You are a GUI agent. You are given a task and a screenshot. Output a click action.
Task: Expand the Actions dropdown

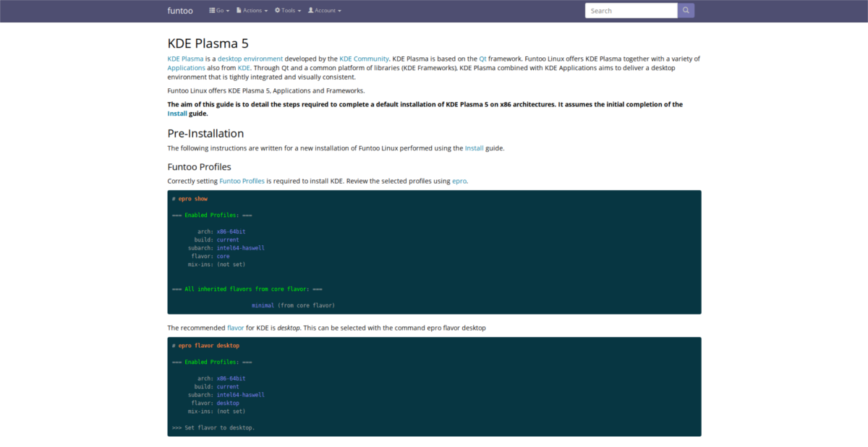[253, 10]
